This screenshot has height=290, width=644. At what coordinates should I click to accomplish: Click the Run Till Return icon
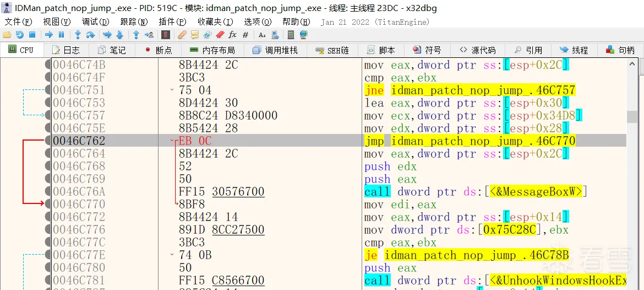(137, 35)
